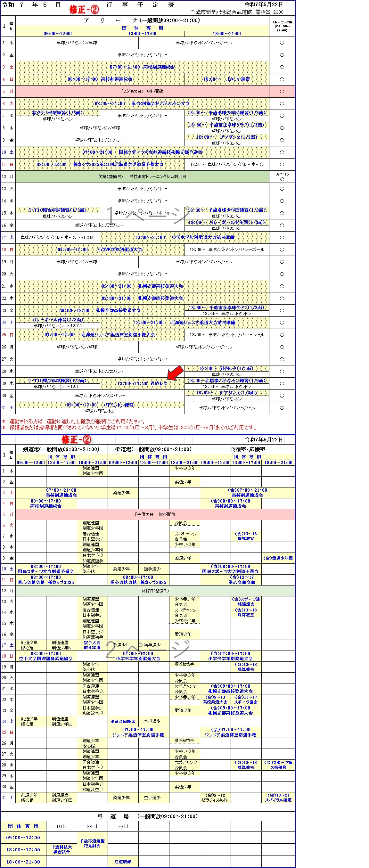Select バレーボール練習(1/3面) cell
This screenshot has width=369, height=868.
[x=58, y=320]
